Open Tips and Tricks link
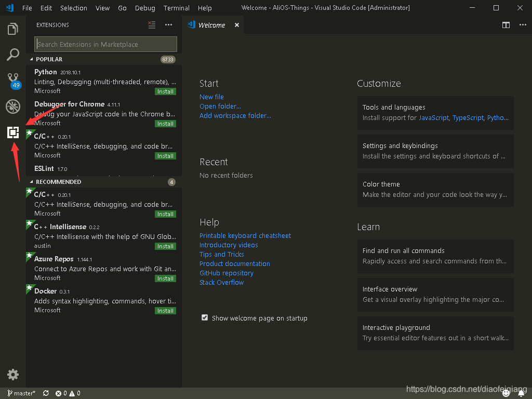This screenshot has width=532, height=399. click(221, 255)
